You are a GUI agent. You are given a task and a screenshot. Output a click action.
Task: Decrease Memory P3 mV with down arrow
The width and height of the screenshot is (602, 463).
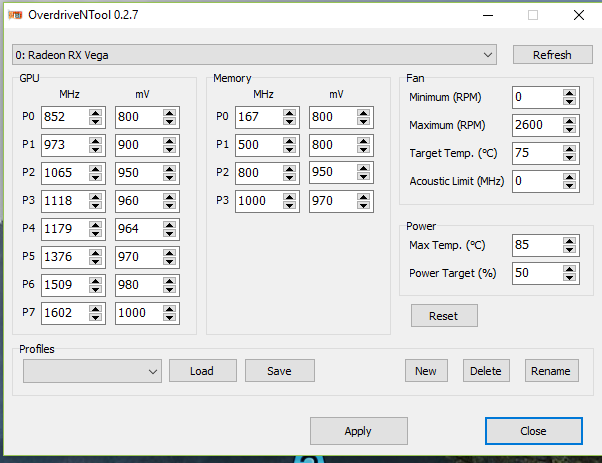(363, 205)
